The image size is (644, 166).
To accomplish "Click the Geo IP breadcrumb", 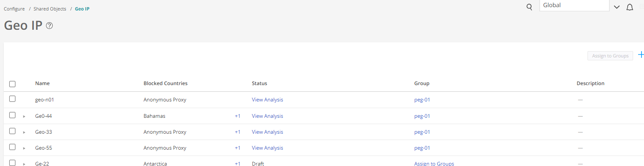I will [x=82, y=9].
